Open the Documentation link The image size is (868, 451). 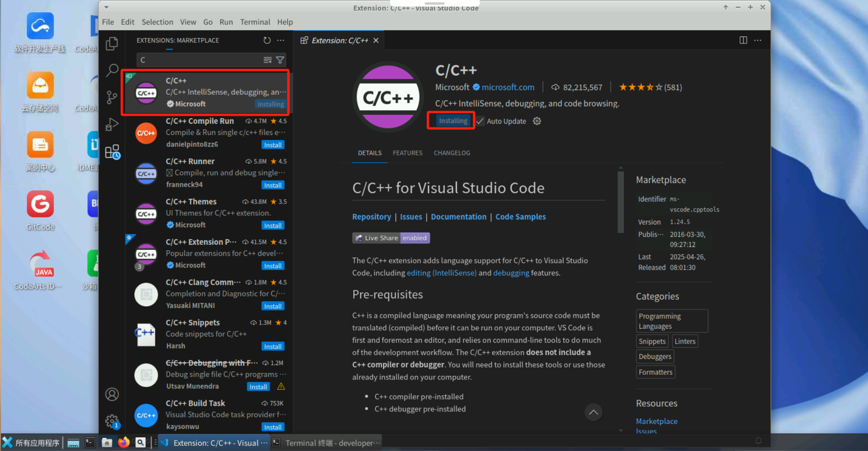tap(458, 217)
